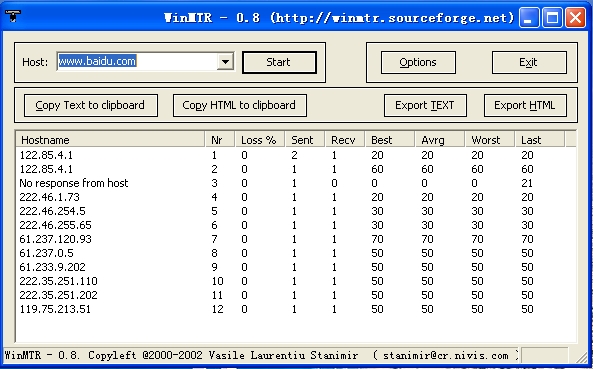593x369 pixels.
Task: Start the trace with the Start button
Action: click(279, 62)
